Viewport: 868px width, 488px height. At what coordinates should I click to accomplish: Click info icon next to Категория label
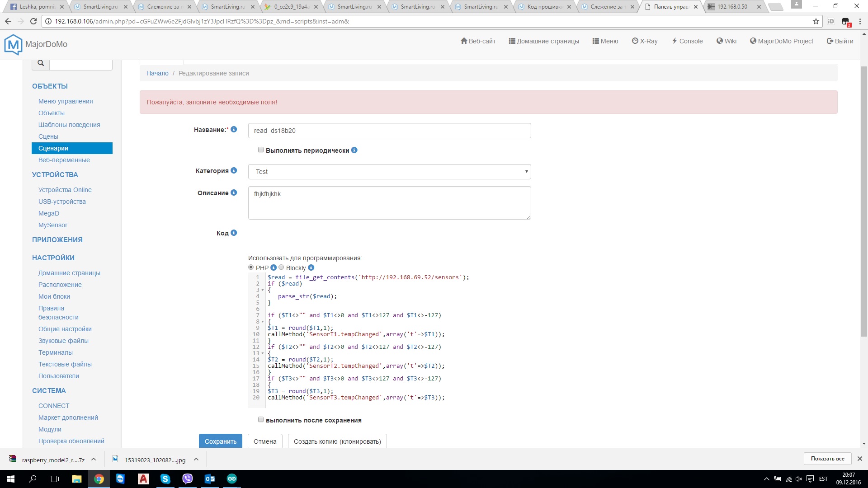[x=234, y=171]
